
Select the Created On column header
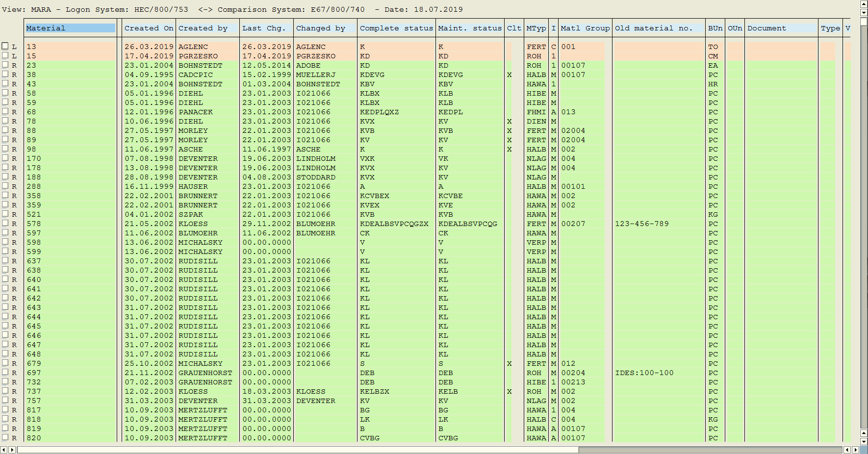(149, 28)
